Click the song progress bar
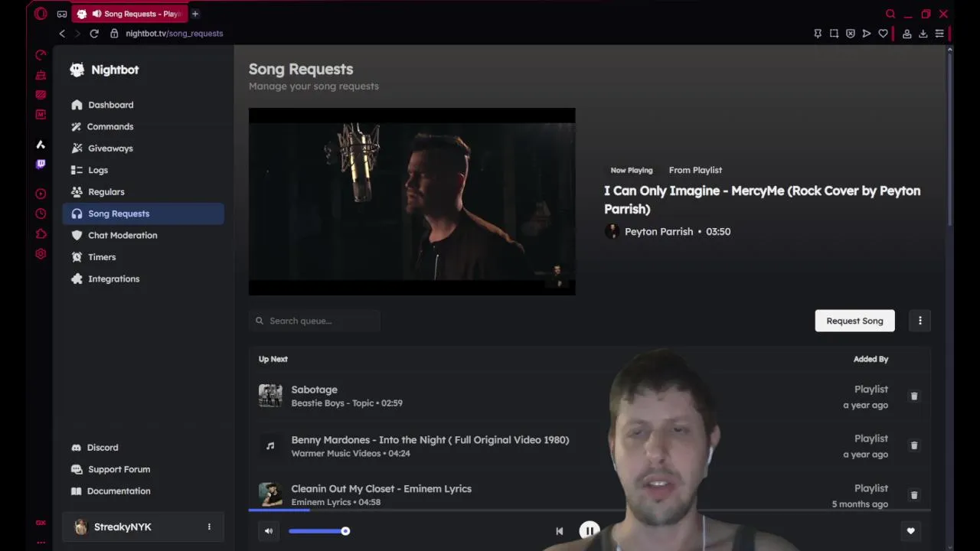This screenshot has height=551, width=980. point(590,510)
